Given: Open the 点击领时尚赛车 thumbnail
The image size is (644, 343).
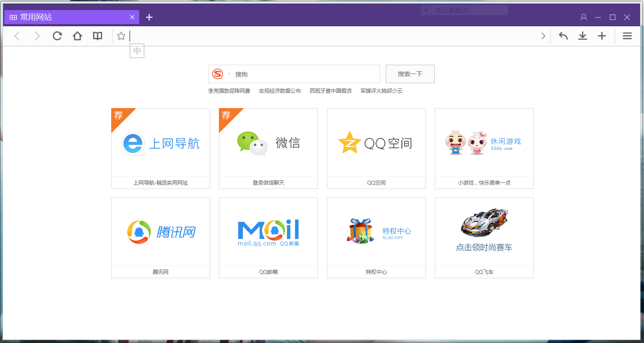Looking at the screenshot, I should click(484, 232).
